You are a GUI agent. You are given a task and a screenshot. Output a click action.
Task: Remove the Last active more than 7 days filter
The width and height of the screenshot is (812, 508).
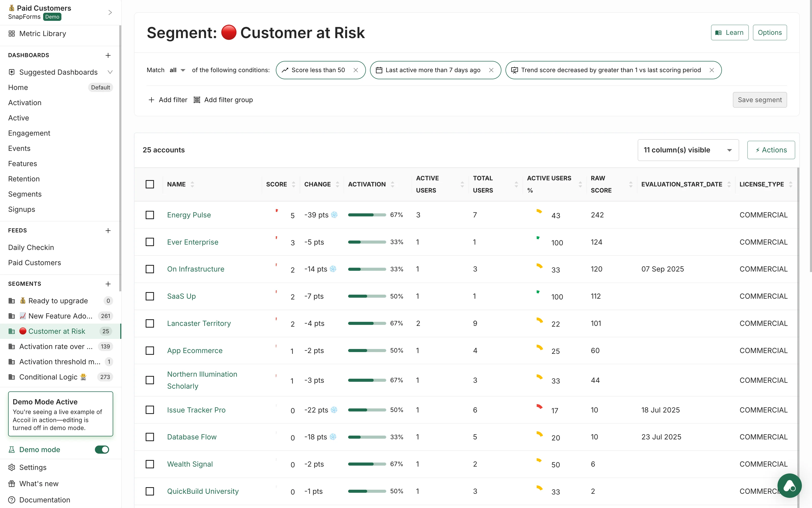(491, 70)
